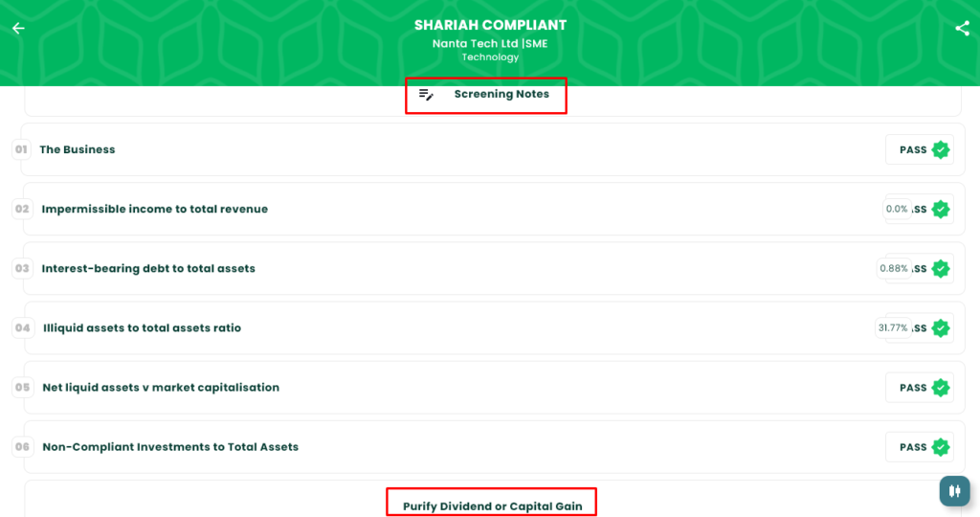Click verified badge on Non-Compliant Investments row
Image resolution: width=980 pixels, height=517 pixels.
941,447
